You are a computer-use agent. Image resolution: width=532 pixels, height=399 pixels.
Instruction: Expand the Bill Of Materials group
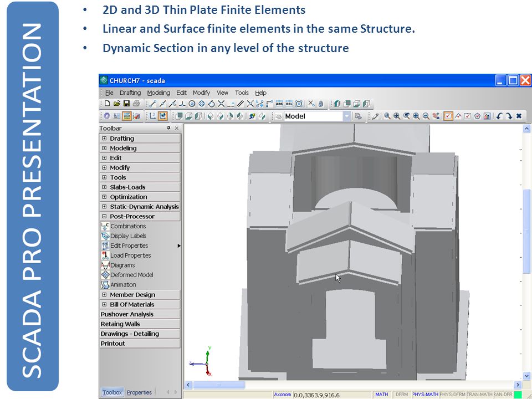[104, 305]
